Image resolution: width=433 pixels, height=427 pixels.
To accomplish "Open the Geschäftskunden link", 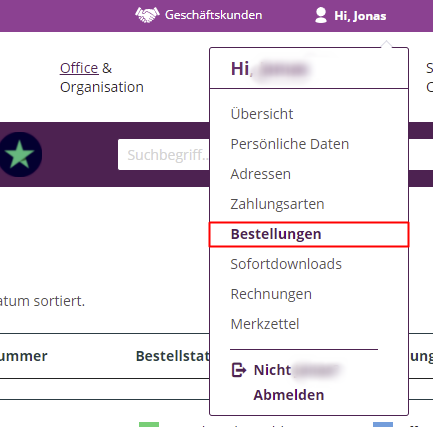I will 213,15.
